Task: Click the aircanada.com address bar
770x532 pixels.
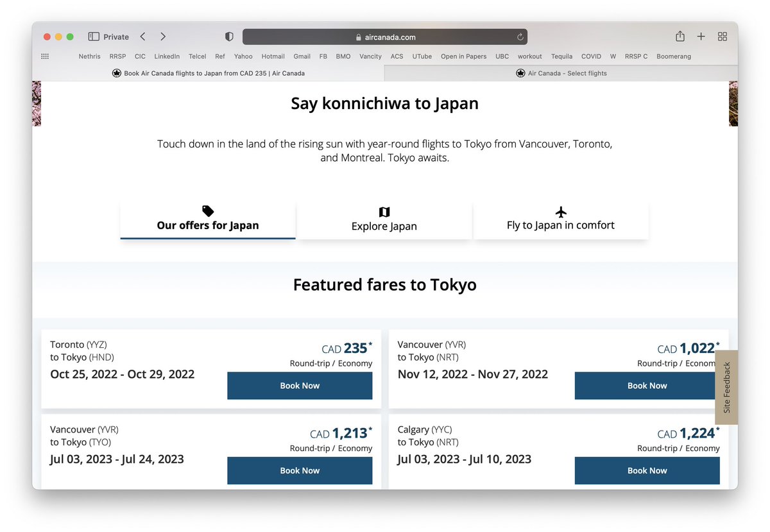Action: pos(385,37)
